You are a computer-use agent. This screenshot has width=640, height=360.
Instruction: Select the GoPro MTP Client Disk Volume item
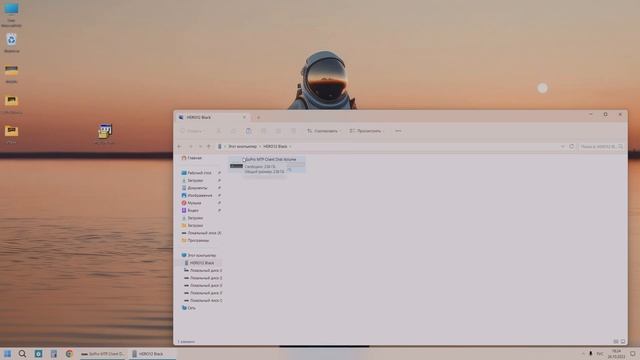tap(267, 165)
